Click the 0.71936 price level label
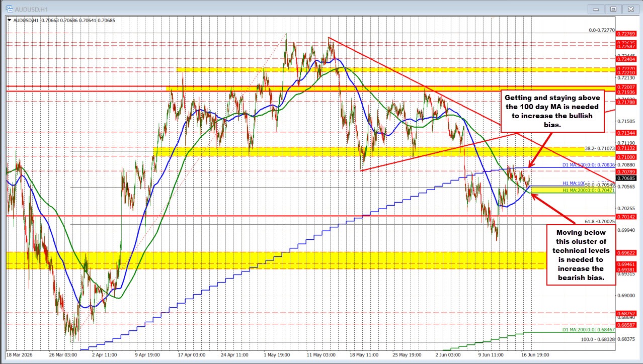 [626, 93]
